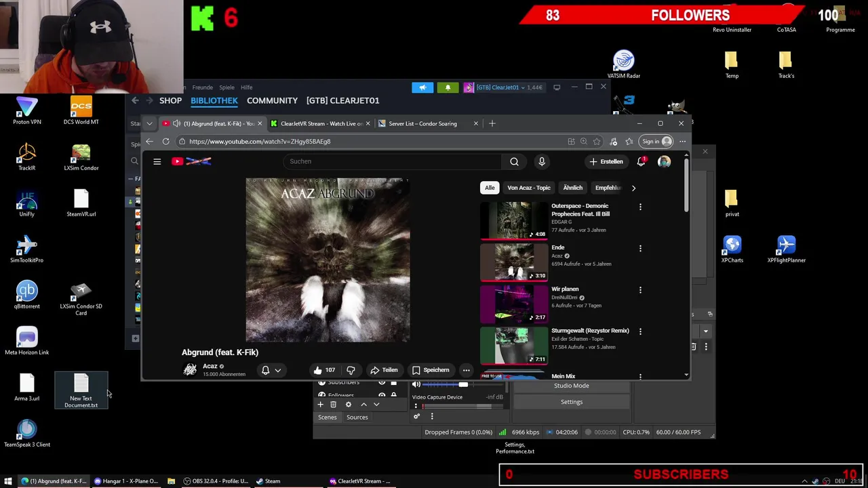Open OBS Settings button
Screen dimensions: 868x488
[x=572, y=402]
